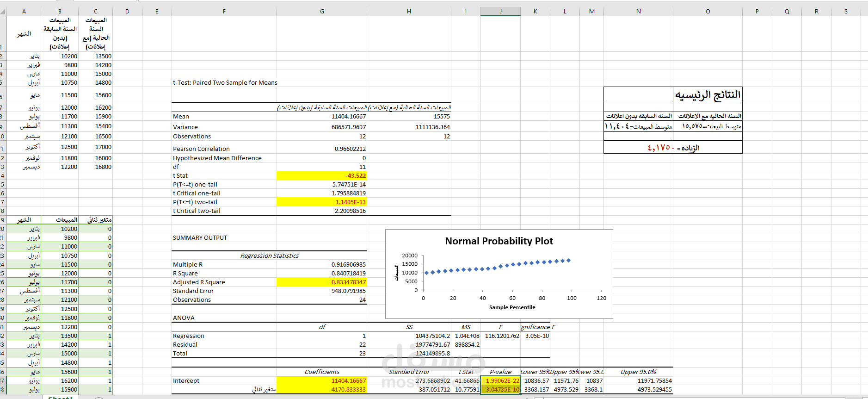Viewport: 868px width, 399px height.
Task: Click the 'Residual' row label
Action: [224, 345]
